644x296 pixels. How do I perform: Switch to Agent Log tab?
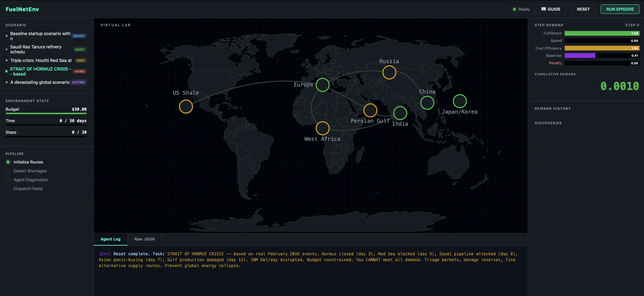click(x=111, y=239)
